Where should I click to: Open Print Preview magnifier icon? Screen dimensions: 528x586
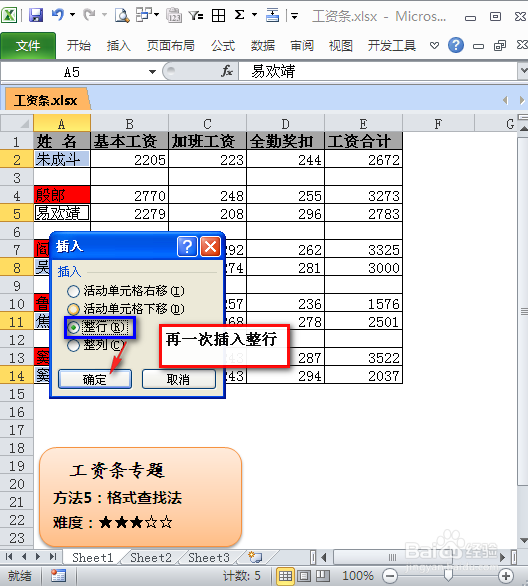122,16
